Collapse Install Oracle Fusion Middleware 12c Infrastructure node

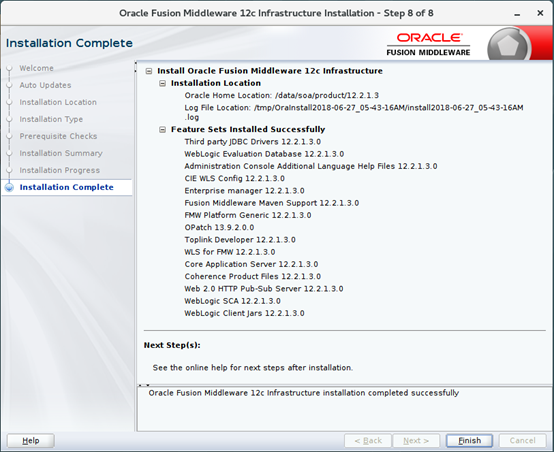coord(149,71)
